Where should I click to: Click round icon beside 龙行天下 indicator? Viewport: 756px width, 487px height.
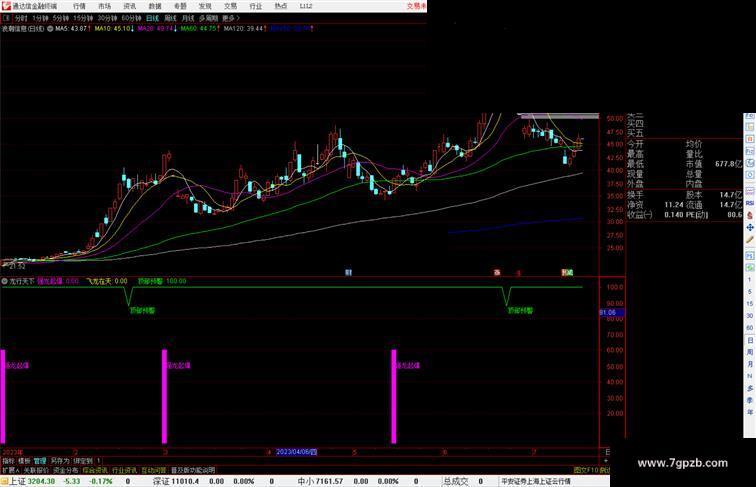point(4,281)
